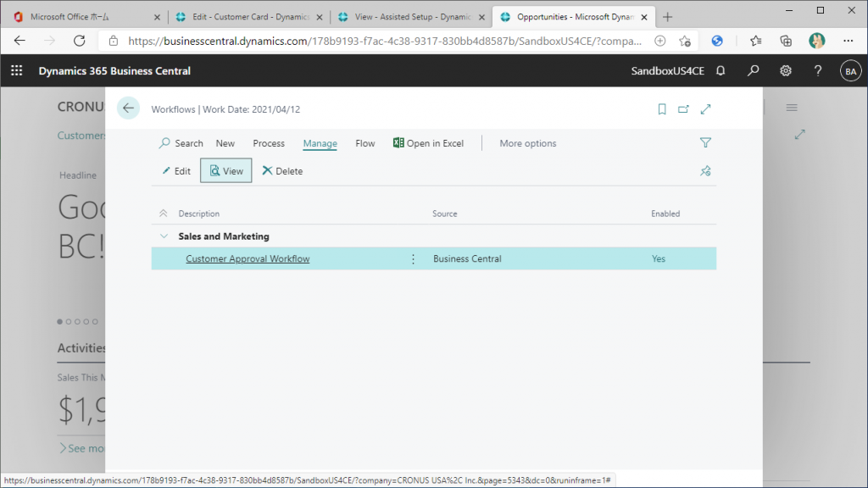Expand the background Role Center page
The height and width of the screenshot is (488, 868).
pos(800,135)
